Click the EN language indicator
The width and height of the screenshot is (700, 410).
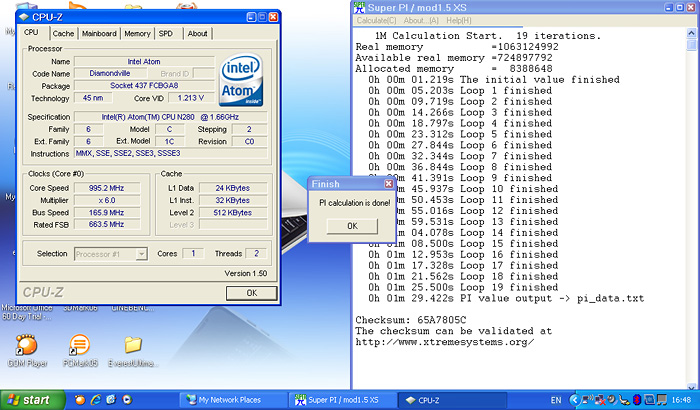[556, 400]
